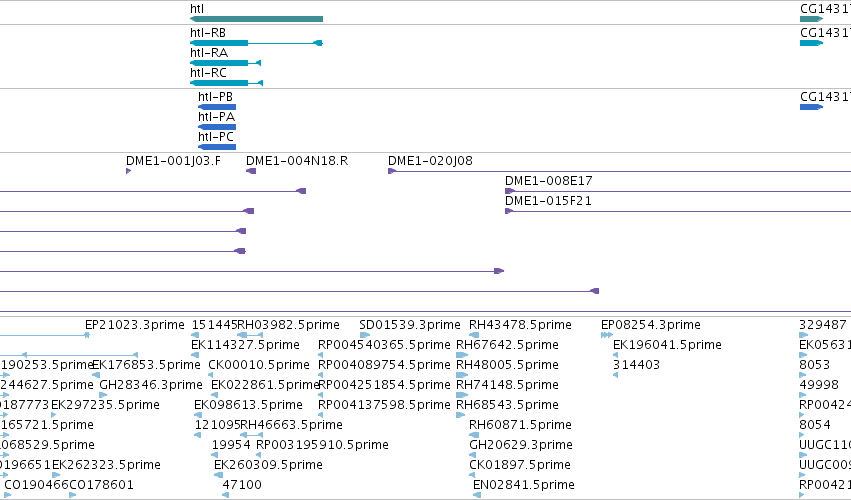Click the EK098613.5prime EST label

248,405
